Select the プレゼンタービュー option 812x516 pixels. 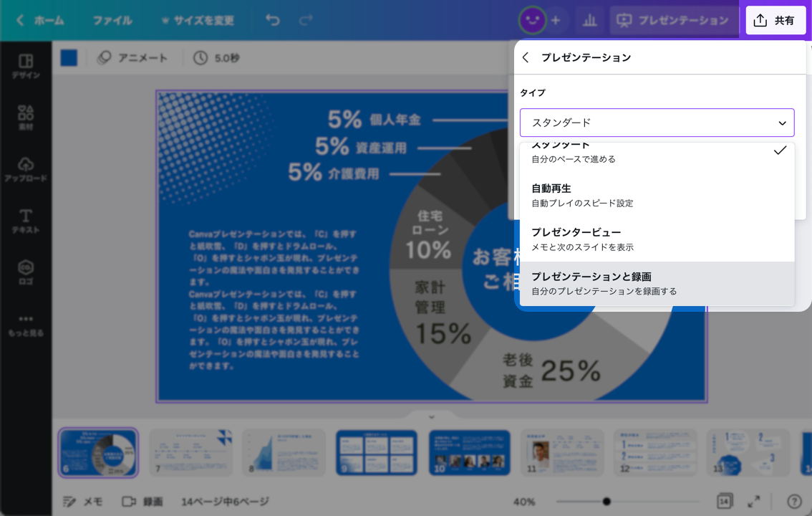tap(657, 239)
